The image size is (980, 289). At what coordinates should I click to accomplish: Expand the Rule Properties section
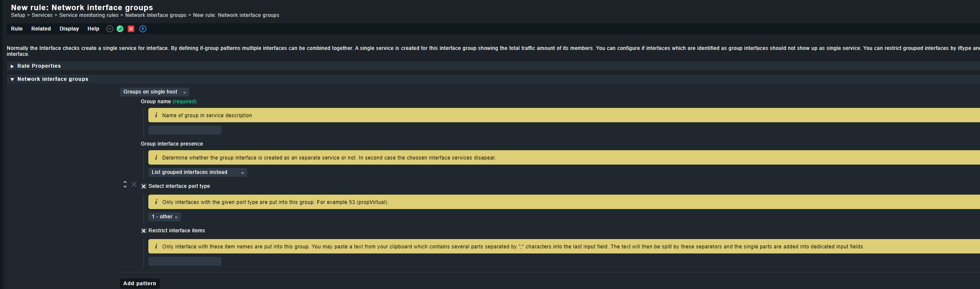coord(39,66)
